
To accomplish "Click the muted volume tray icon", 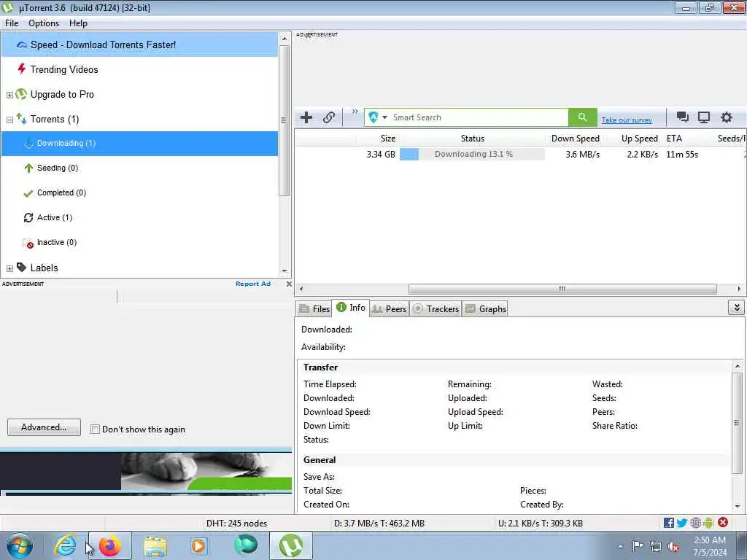I will click(673, 547).
